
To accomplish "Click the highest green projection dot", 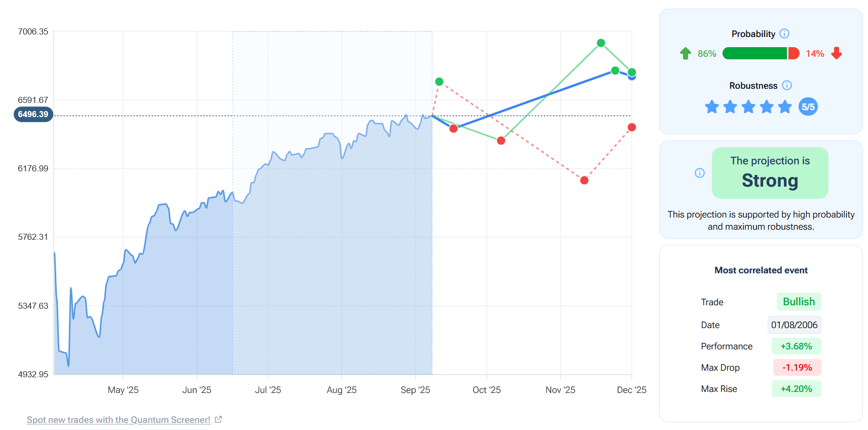I will (x=600, y=44).
